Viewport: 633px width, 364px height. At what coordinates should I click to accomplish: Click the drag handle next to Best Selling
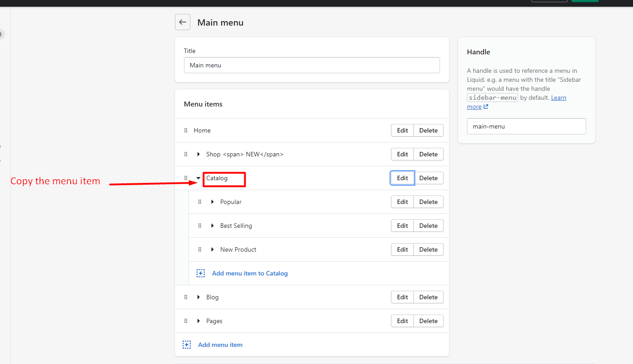click(200, 226)
